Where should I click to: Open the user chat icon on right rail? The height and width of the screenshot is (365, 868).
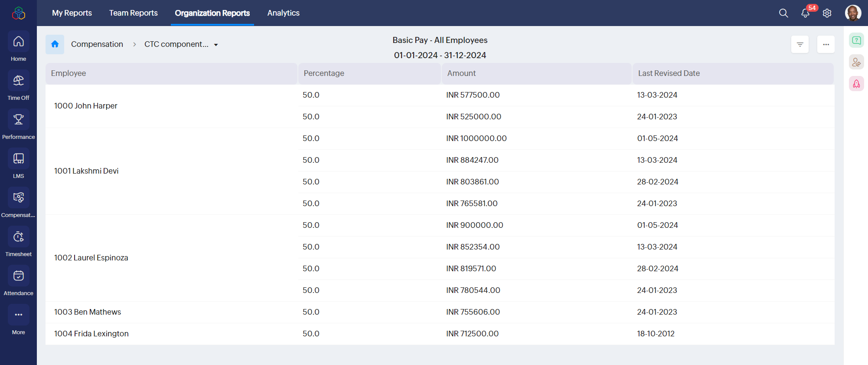pyautogui.click(x=856, y=62)
